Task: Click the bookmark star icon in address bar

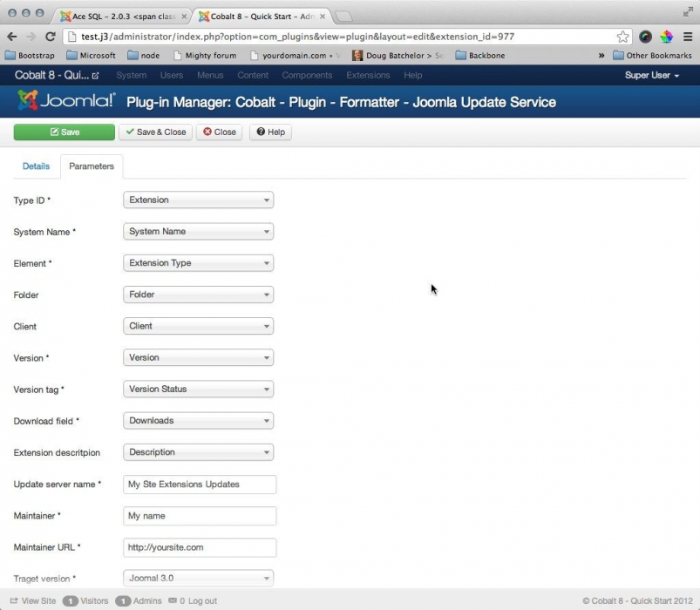Action: [x=623, y=37]
